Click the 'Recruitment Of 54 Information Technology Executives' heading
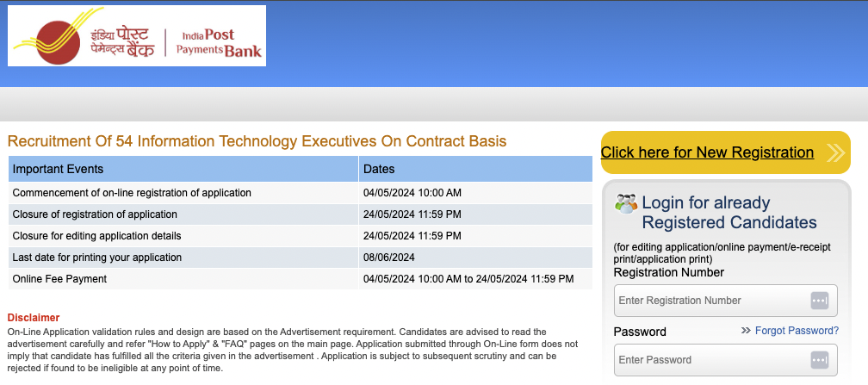This screenshot has height=385, width=868. coord(257,141)
